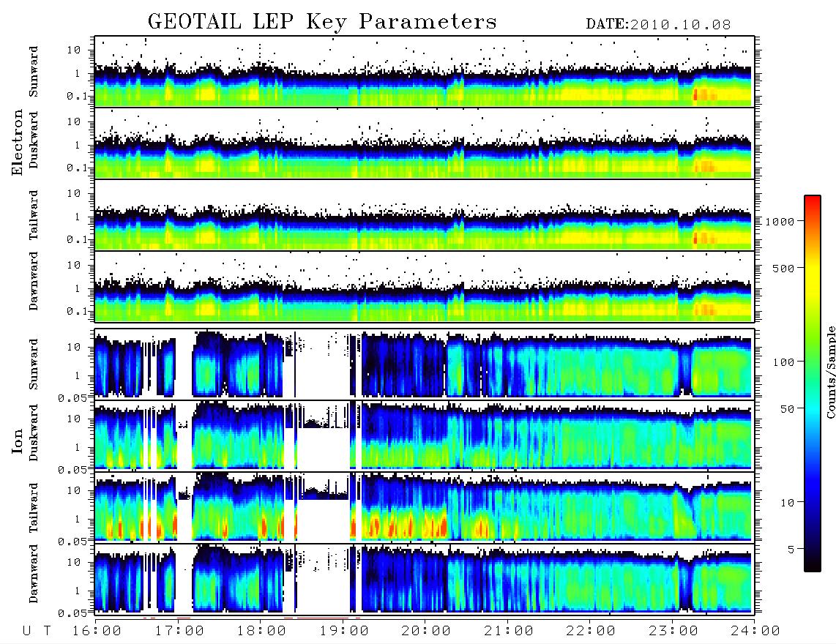The height and width of the screenshot is (644, 836).
Task: Click the Ion group axis label
Action: click(17, 441)
